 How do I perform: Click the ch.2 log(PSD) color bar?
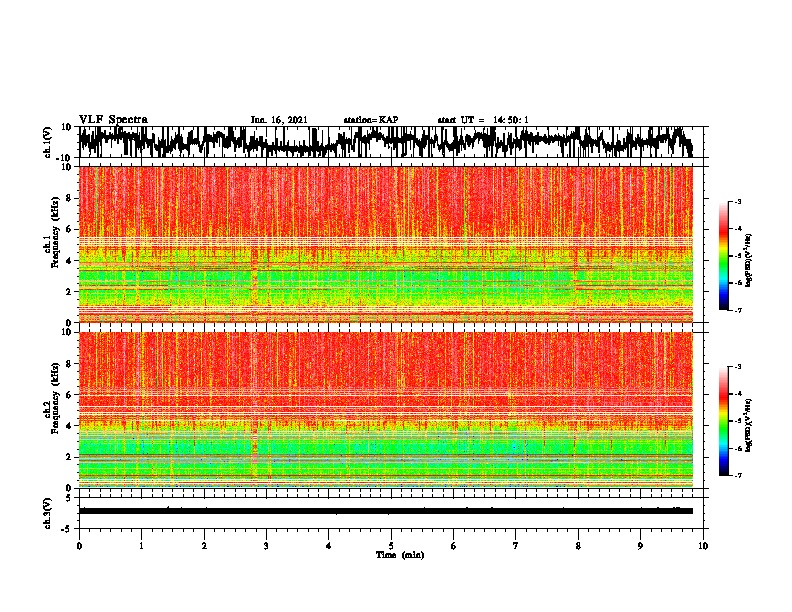[x=724, y=421]
